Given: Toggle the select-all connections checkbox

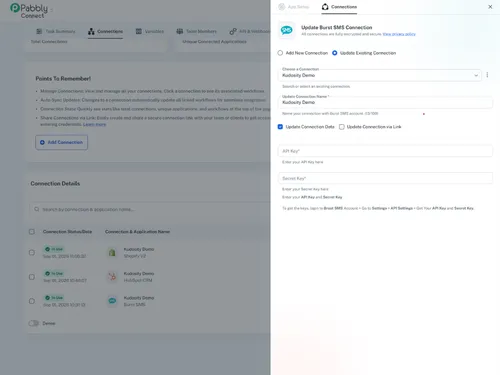Looking at the screenshot, I should pos(32,232).
